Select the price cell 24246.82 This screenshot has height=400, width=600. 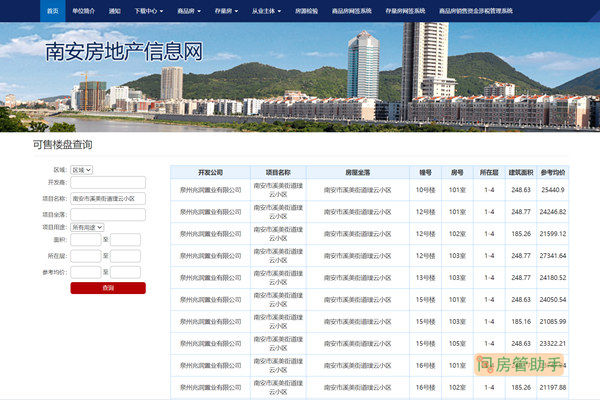[553, 212]
